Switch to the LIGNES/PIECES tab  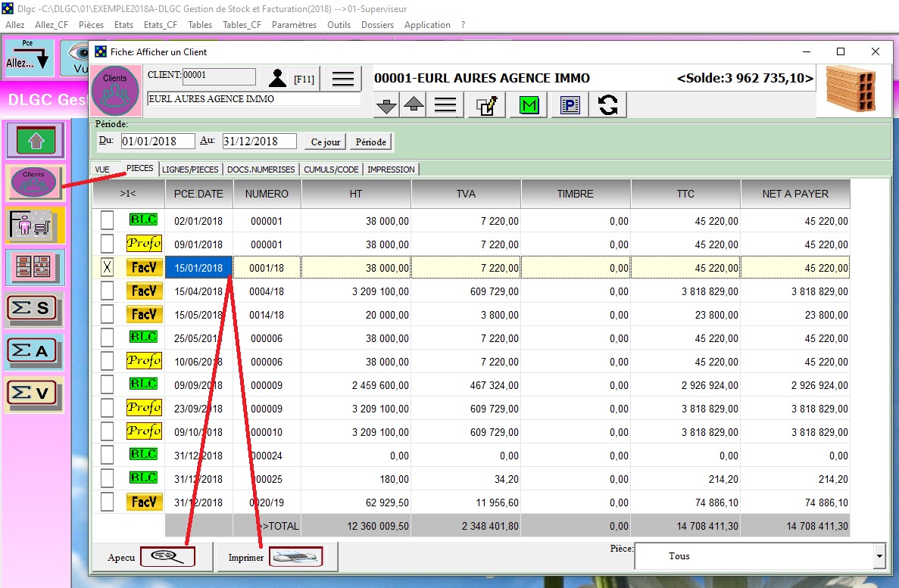click(190, 170)
